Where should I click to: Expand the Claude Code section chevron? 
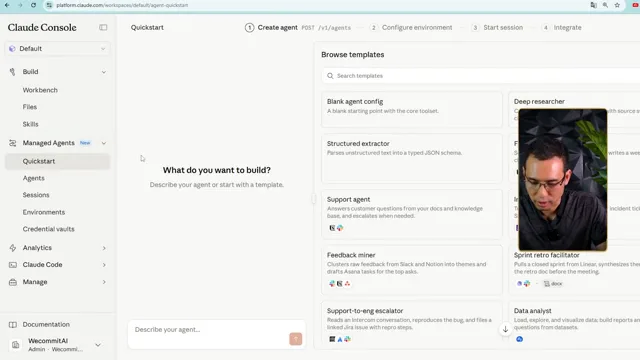point(104,265)
